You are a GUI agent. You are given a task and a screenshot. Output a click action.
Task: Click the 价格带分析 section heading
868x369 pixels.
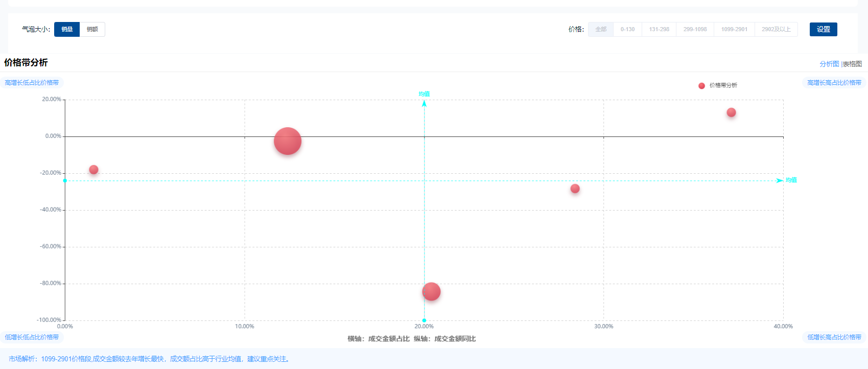pos(26,62)
